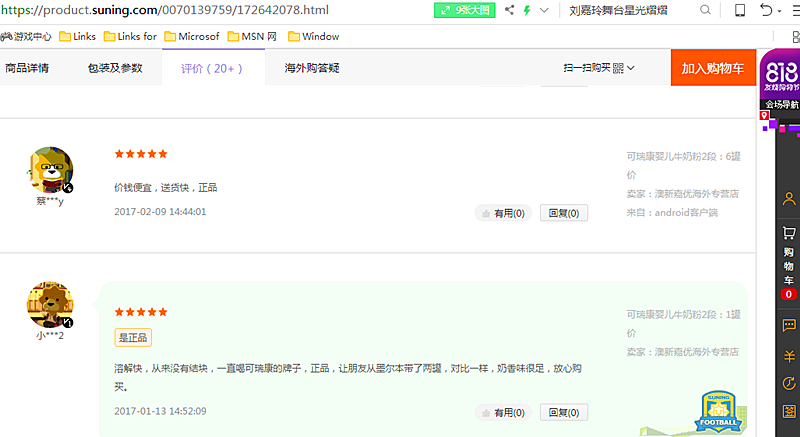This screenshot has height=437, width=800.
Task: Click the yuan currency icon in sidebar
Action: click(x=789, y=356)
